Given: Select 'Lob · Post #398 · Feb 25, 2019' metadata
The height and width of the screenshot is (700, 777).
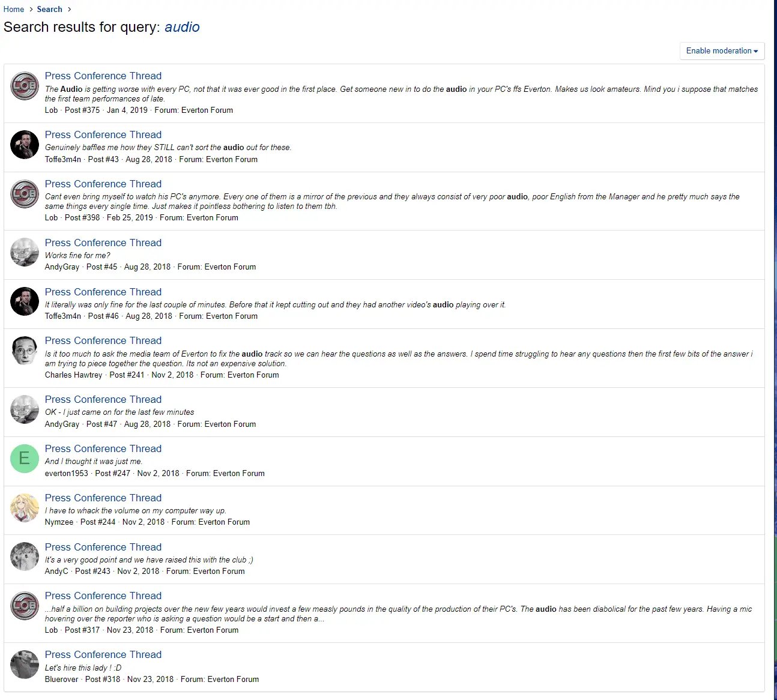Looking at the screenshot, I should (99, 218).
